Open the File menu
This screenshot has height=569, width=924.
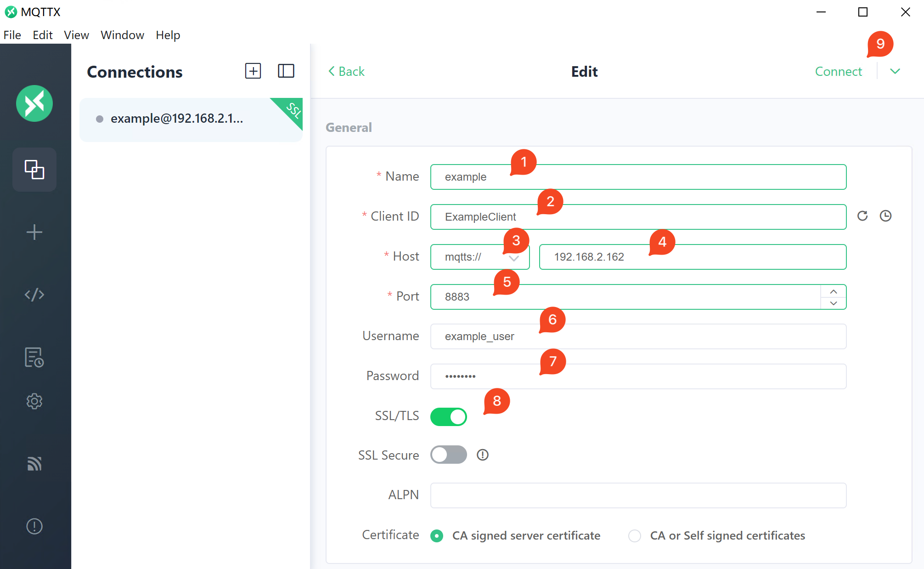(12, 35)
